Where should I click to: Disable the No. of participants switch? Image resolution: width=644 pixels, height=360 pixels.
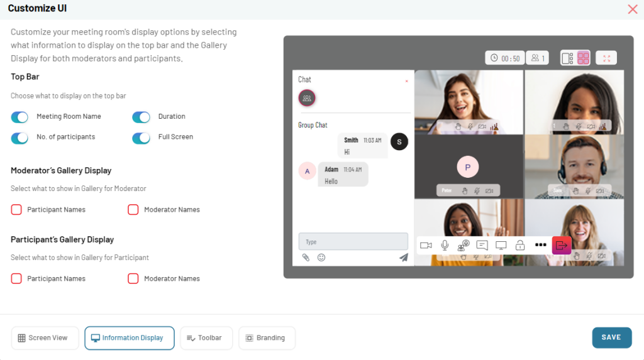pos(19,138)
